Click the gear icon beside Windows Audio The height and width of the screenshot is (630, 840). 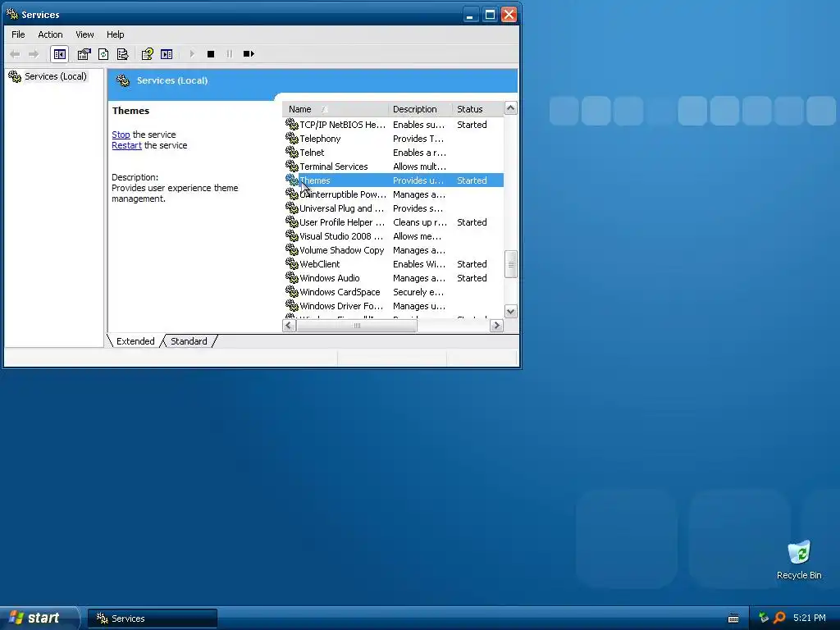292,277
